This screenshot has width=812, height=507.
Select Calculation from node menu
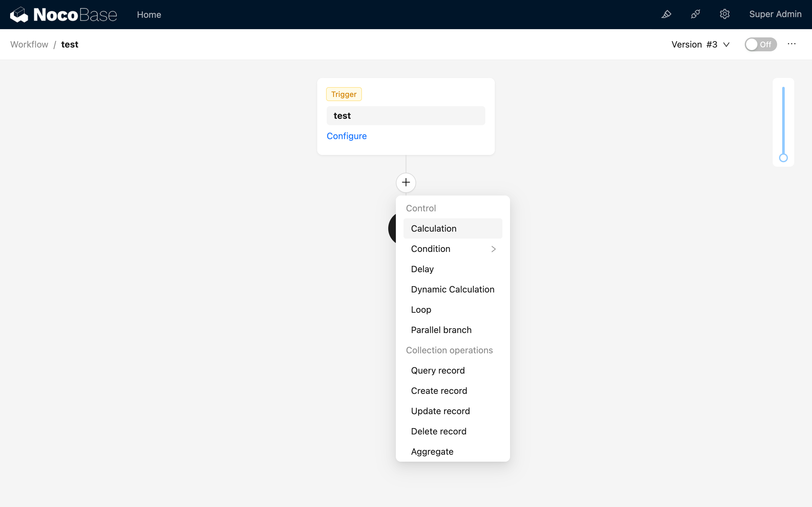point(434,228)
